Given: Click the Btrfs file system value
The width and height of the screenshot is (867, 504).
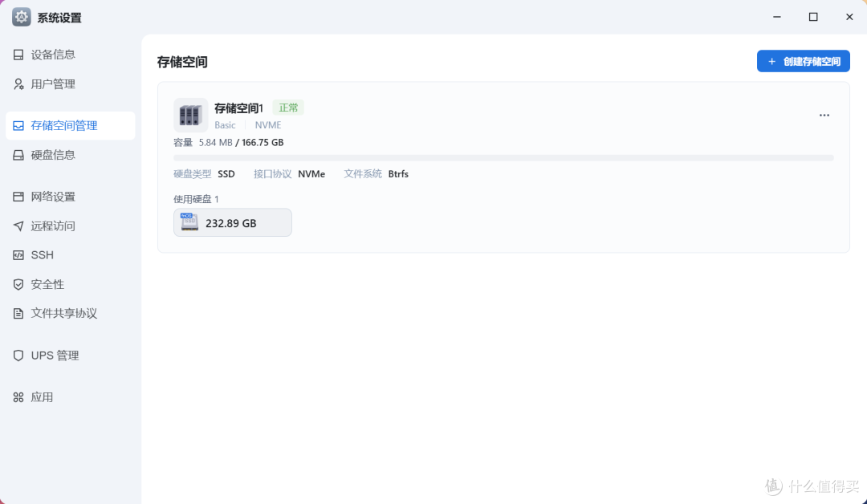Looking at the screenshot, I should (398, 174).
